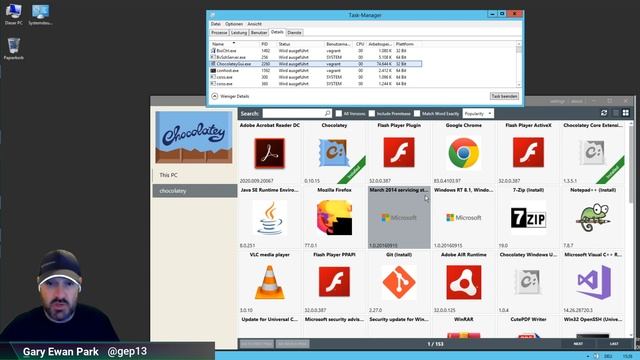Select the Adobe AIR Runtime package

(464, 282)
